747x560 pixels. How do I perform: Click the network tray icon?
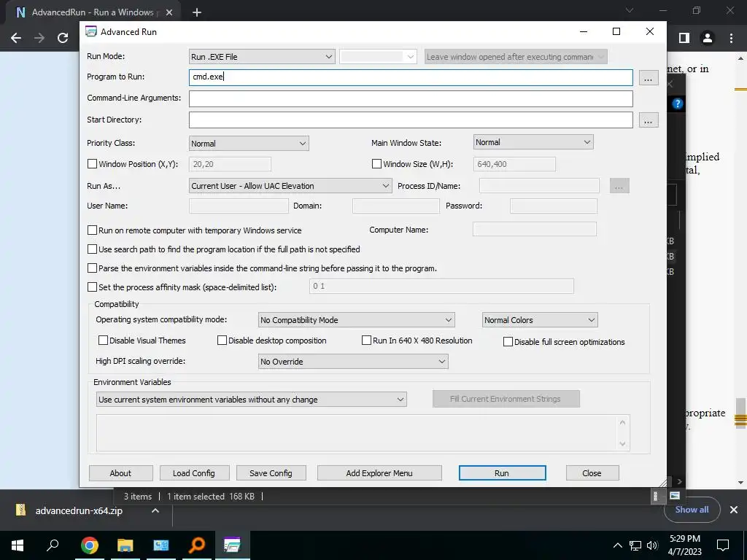pos(635,545)
